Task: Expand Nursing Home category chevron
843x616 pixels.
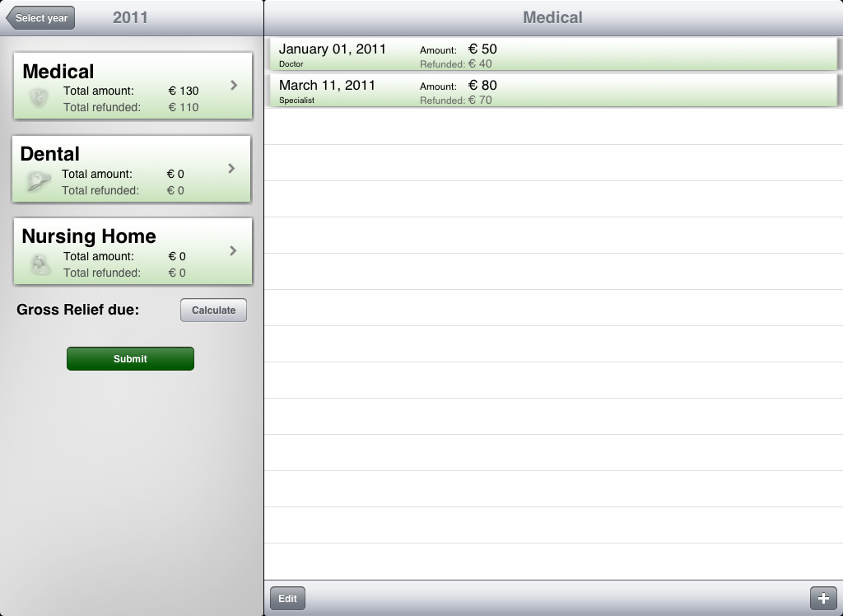Action: tap(233, 250)
